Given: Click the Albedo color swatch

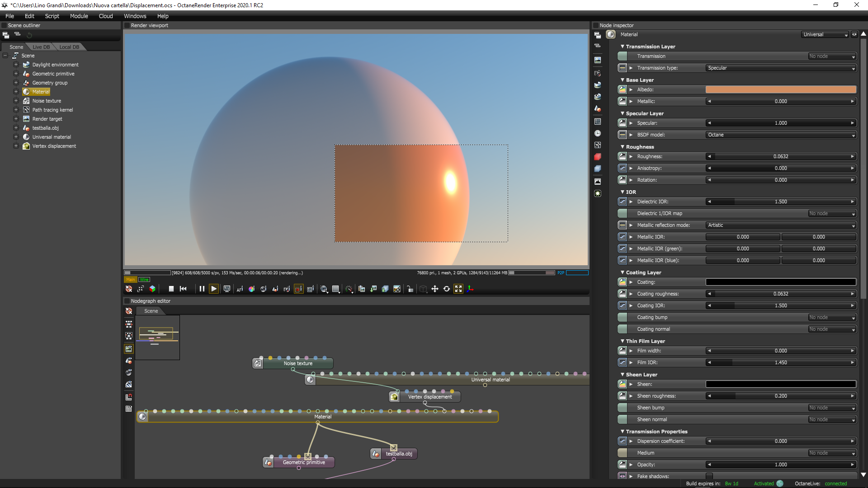Looking at the screenshot, I should click(781, 89).
